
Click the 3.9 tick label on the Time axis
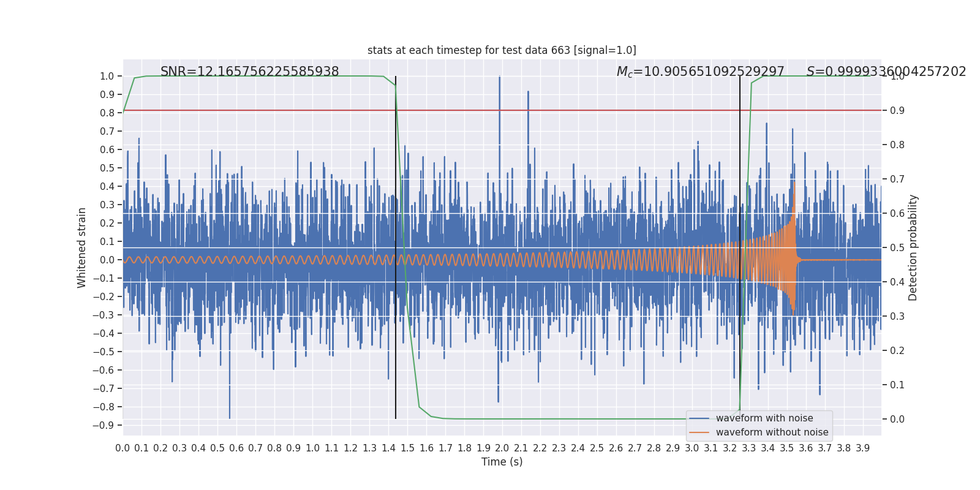pos(863,448)
